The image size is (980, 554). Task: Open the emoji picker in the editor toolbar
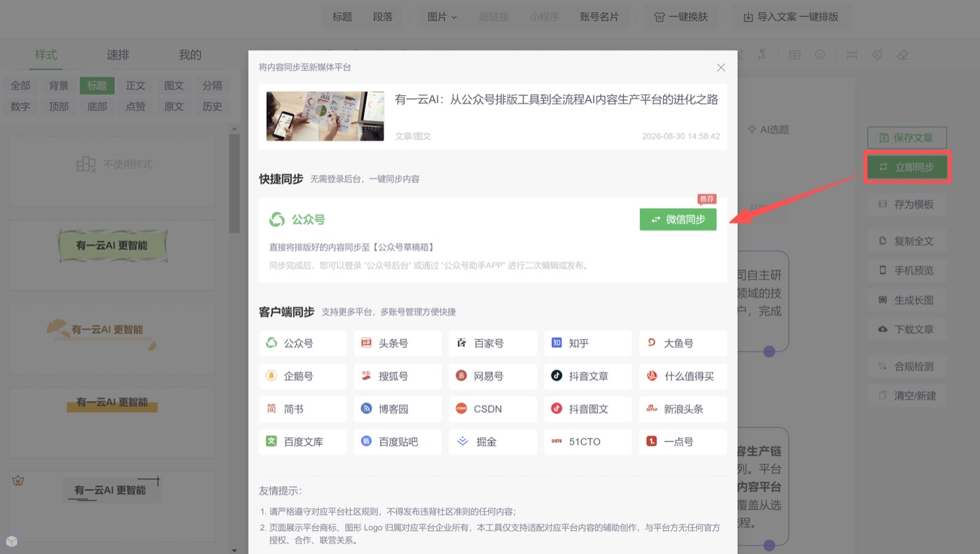(x=820, y=55)
